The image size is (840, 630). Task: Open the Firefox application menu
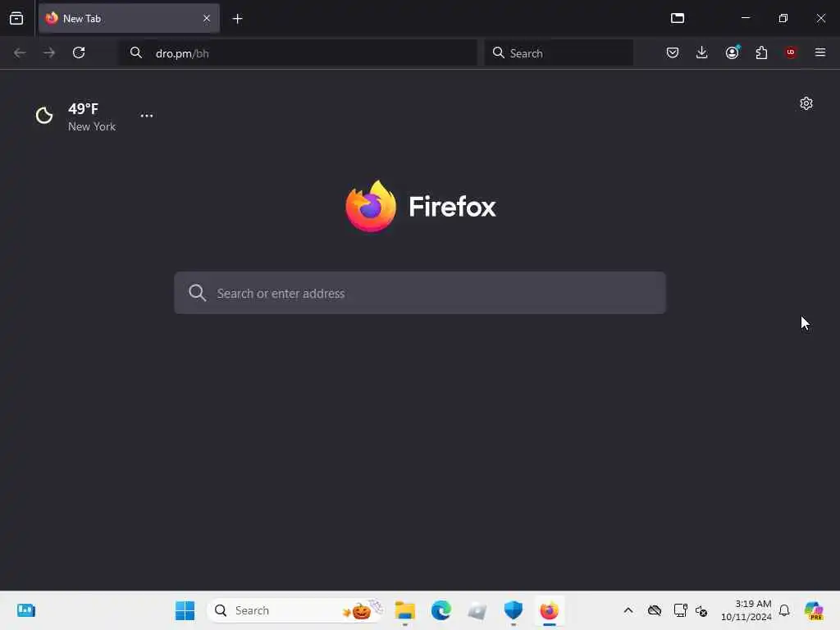coord(820,52)
